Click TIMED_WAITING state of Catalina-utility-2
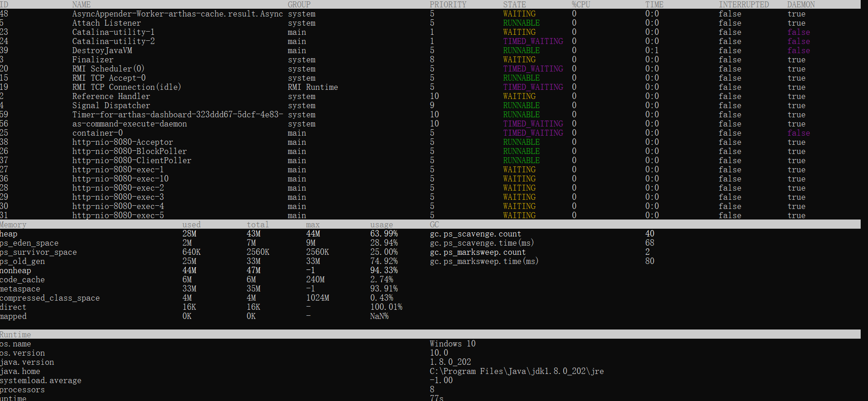The width and height of the screenshot is (868, 401). click(533, 41)
